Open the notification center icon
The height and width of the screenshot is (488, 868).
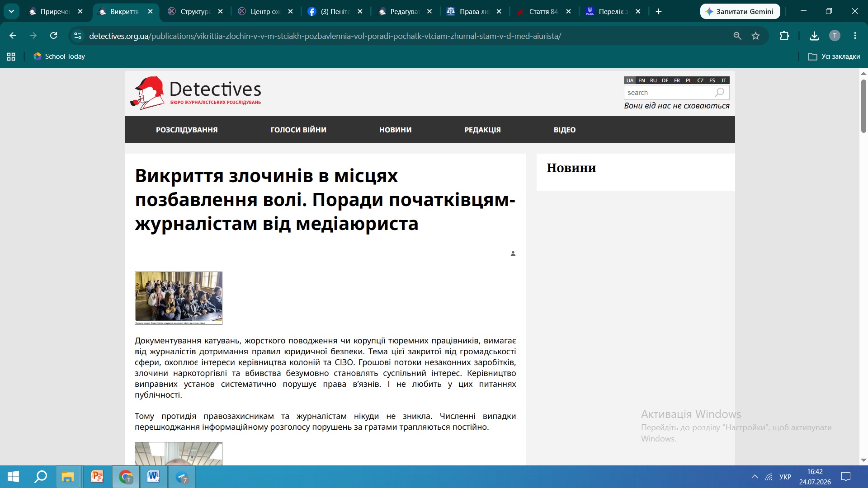click(846, 477)
